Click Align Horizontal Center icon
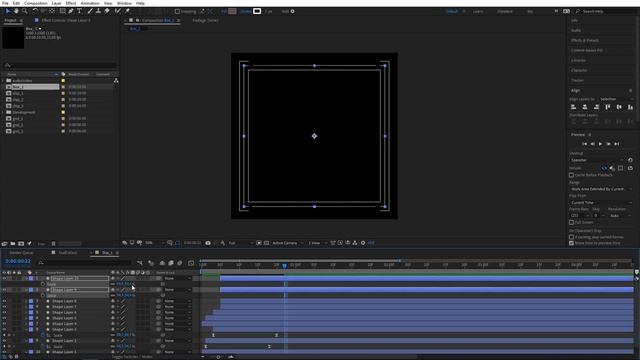This screenshot has width=640, height=360. (585, 107)
